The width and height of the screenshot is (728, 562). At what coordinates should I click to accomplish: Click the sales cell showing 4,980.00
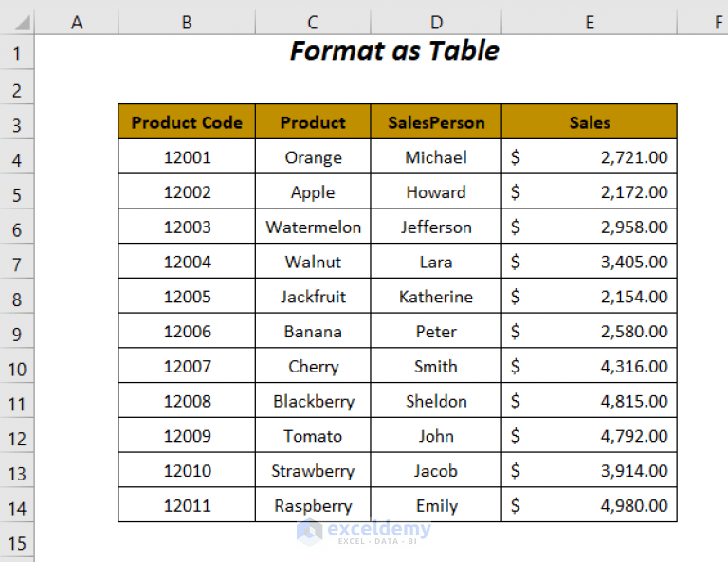590,505
